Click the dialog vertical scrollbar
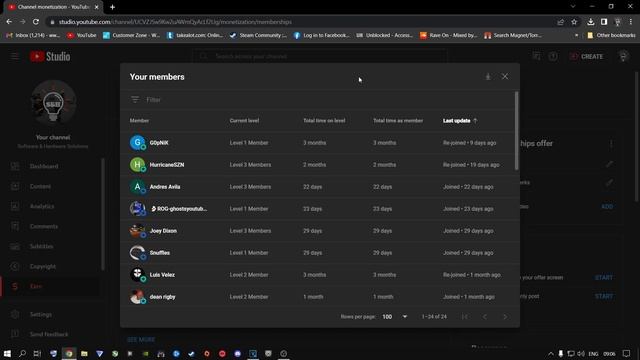This screenshot has height=360, width=640. [x=516, y=131]
